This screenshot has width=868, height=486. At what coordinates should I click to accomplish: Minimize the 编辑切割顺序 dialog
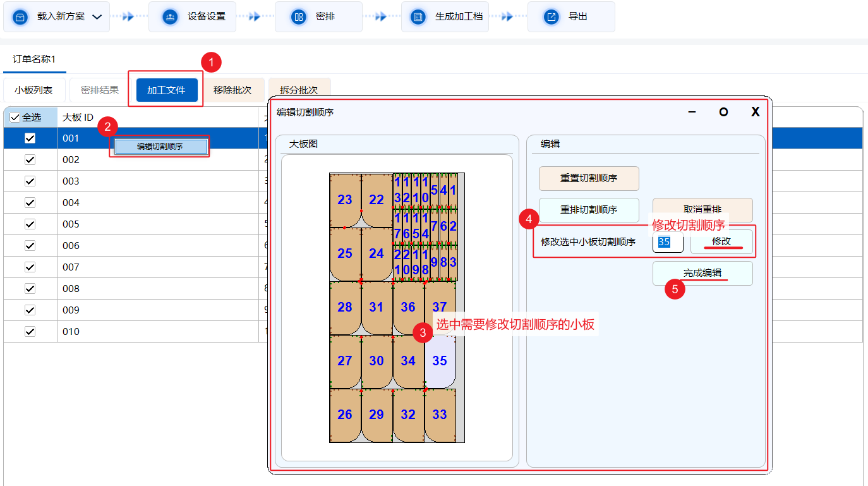click(x=692, y=112)
